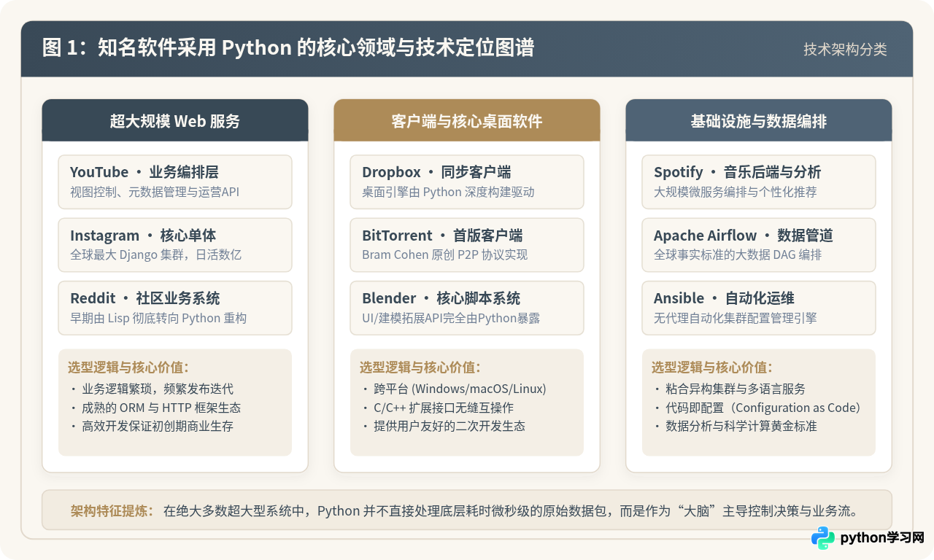Select the '基础设施与数据编排' column header

[759, 120]
